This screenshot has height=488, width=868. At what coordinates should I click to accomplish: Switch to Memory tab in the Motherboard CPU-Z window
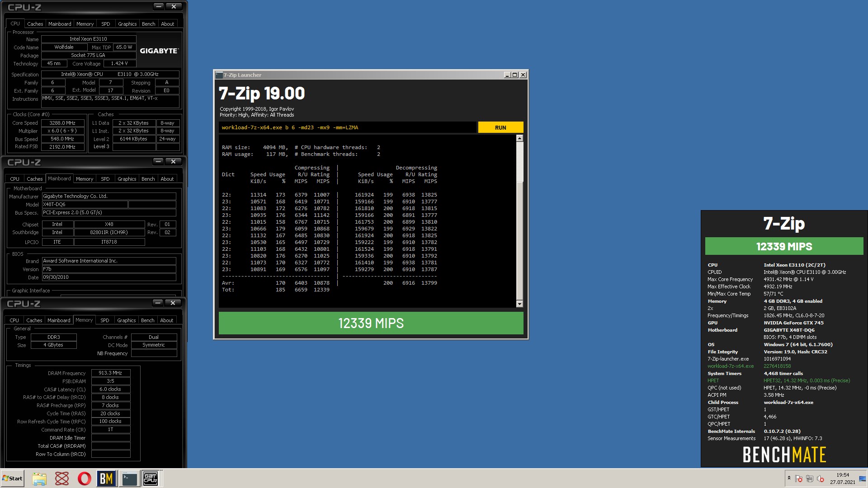coord(85,179)
